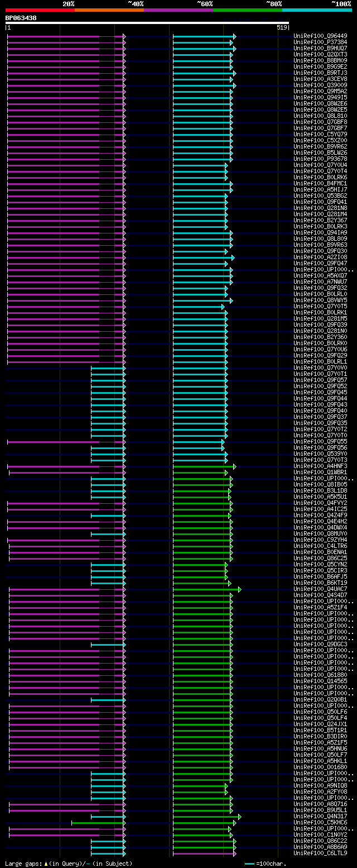The width and height of the screenshot is (357, 868).
Task: Select hit label UniRef100_Q4UAC7
Action: [320, 589]
